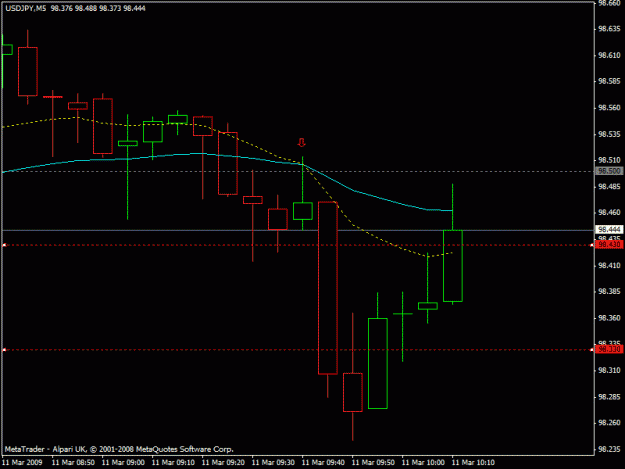
Task: Click the time label 11 Mar 09:40
Action: click(x=323, y=463)
